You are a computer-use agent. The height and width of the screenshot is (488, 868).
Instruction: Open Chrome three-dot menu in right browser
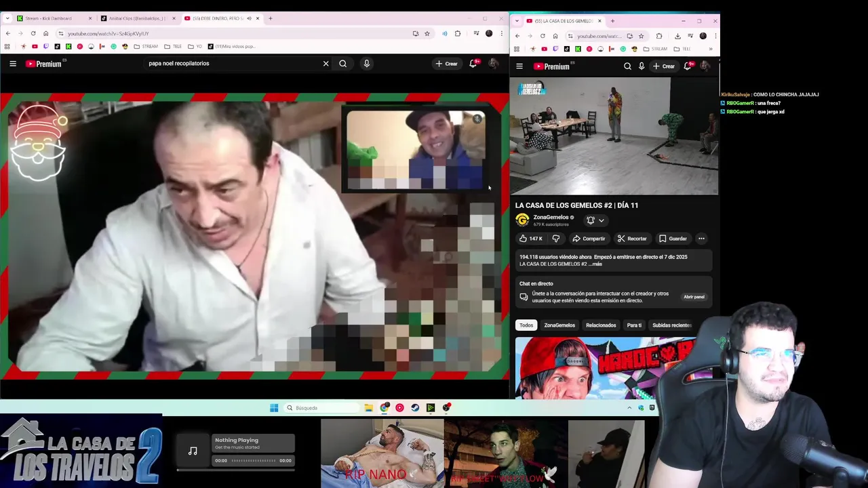pos(714,36)
